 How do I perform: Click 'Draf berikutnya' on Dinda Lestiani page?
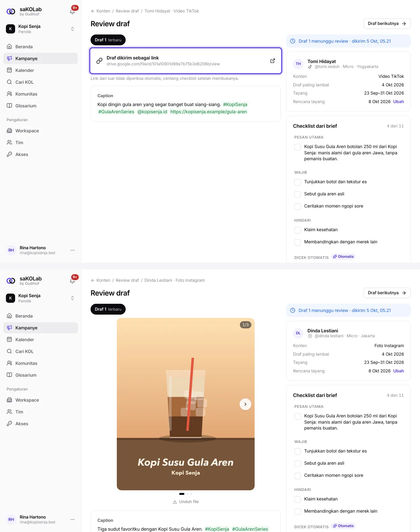point(387,293)
